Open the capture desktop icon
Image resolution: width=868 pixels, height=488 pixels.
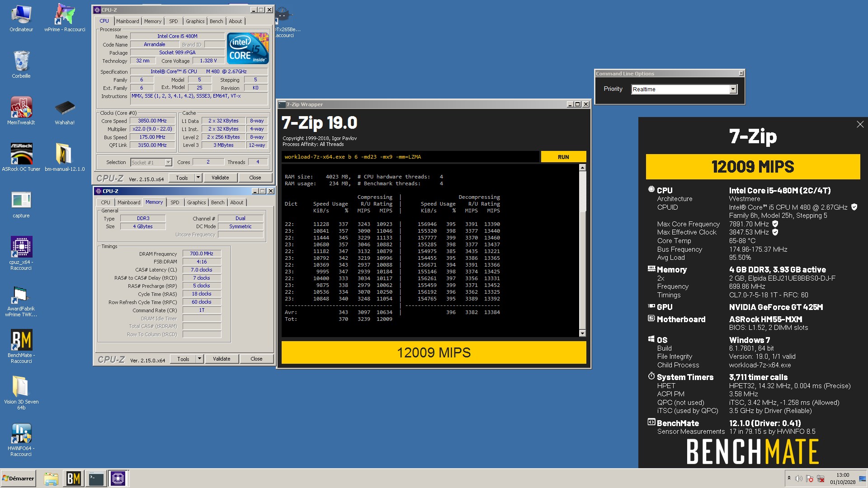click(21, 204)
